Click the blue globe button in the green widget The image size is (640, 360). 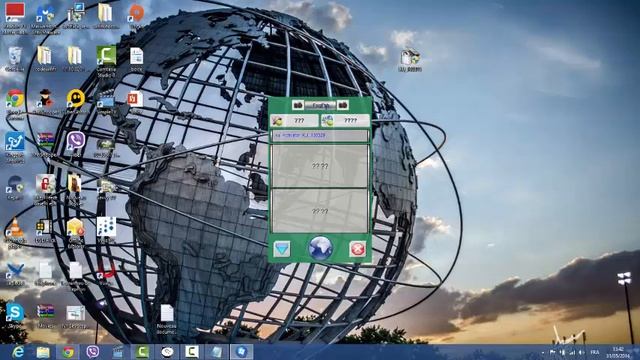pos(320,248)
